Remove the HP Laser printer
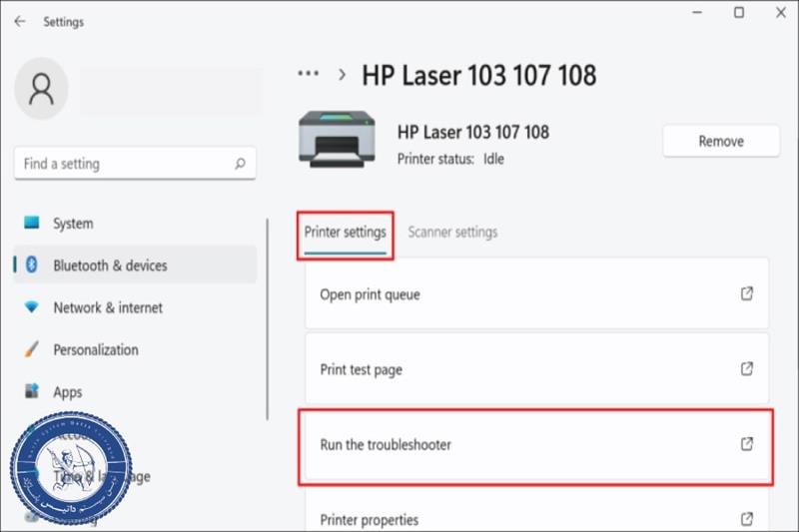The width and height of the screenshot is (799, 532). pos(721,141)
